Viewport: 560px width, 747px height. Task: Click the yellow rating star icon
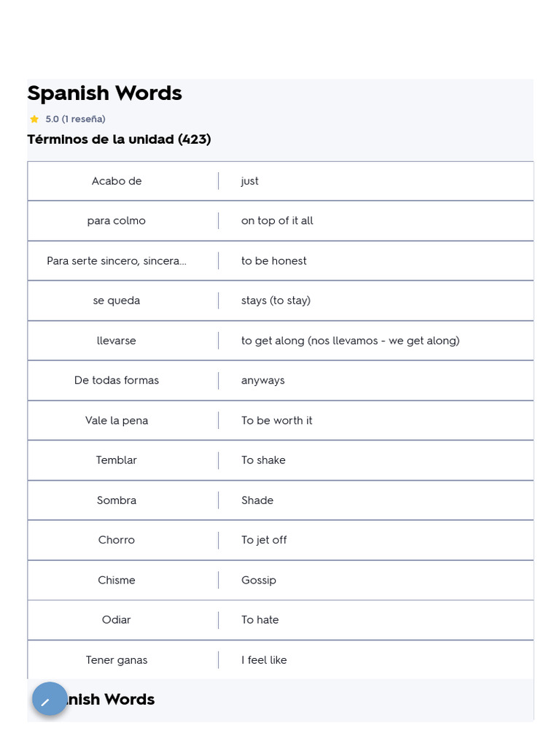tap(34, 119)
